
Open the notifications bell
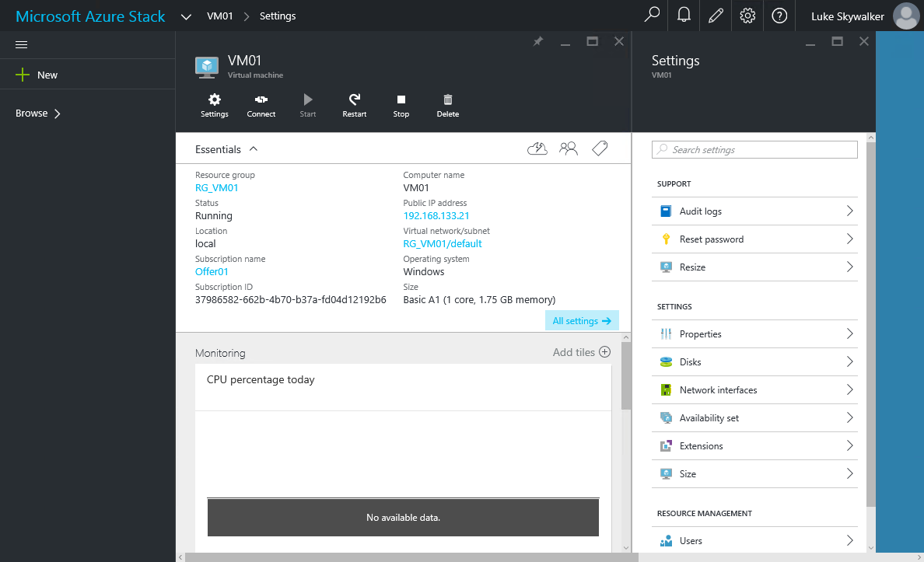click(684, 16)
